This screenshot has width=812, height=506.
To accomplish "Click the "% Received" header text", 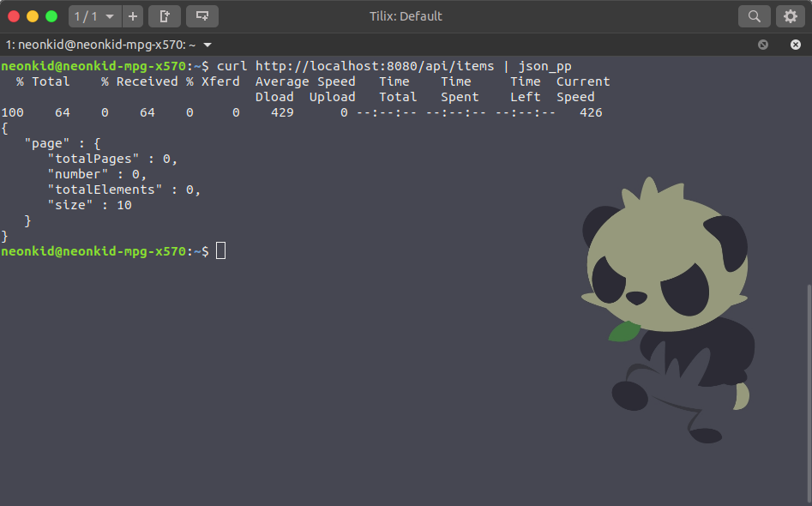I will [140, 81].
